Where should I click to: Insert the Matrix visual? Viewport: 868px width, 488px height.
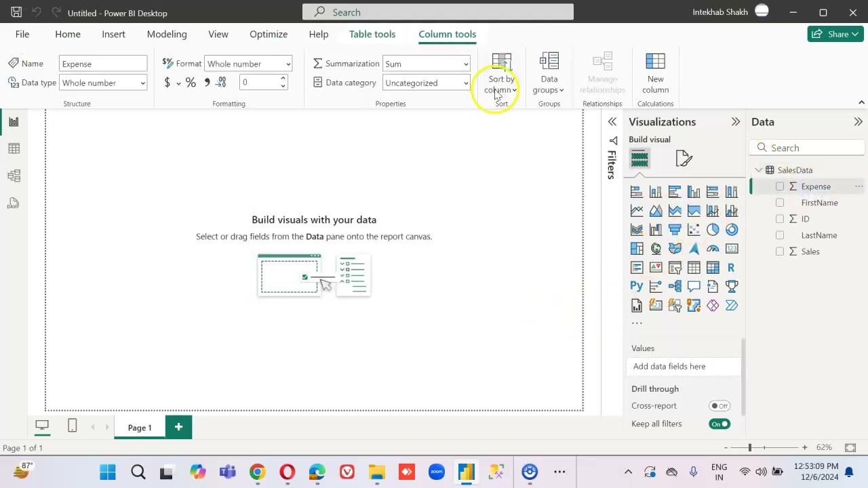pyautogui.click(x=713, y=268)
